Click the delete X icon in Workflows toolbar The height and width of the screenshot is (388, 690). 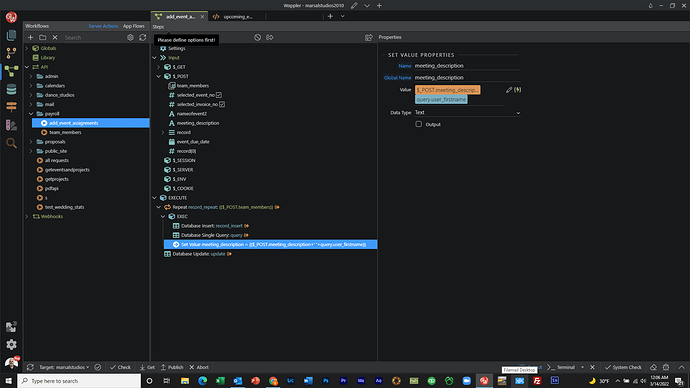[55, 37]
